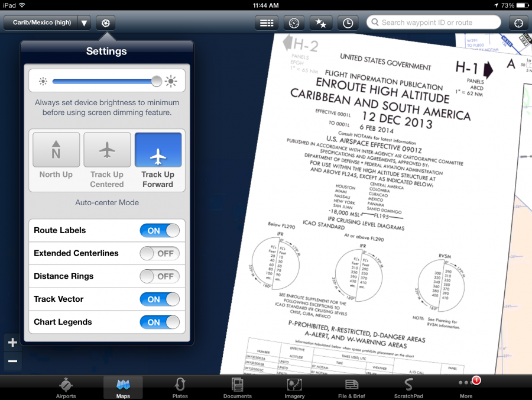
Task: Open More options with notification badge
Action: pyautogui.click(x=466, y=388)
